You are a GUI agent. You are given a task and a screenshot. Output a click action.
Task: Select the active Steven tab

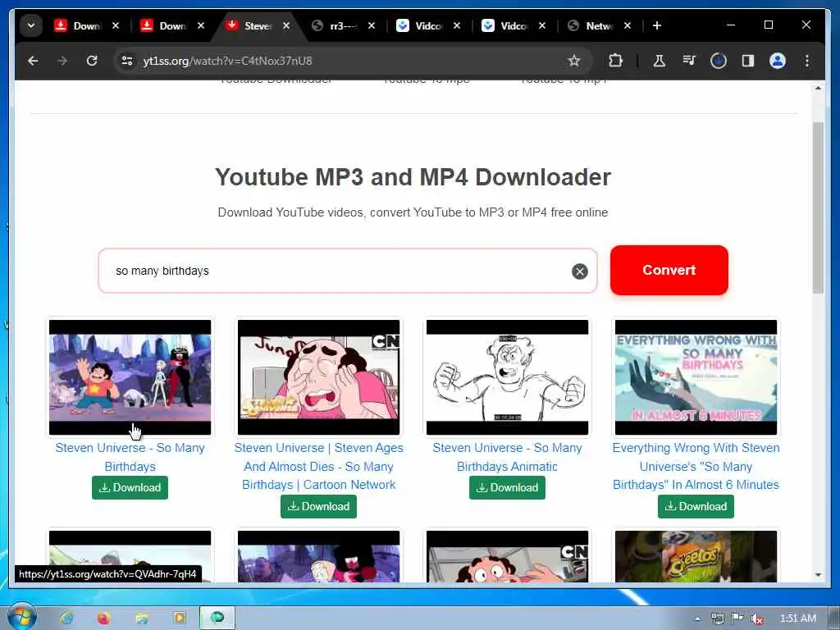258,25
